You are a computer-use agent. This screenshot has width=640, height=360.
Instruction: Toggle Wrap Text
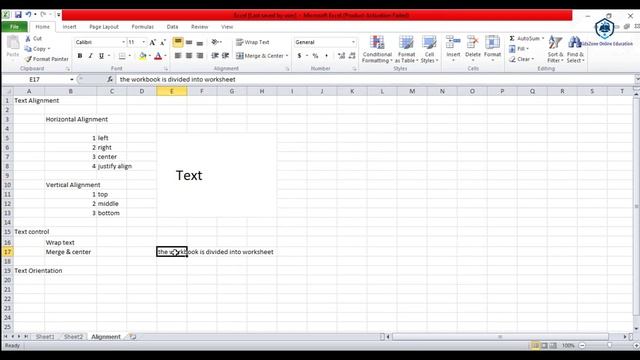253,42
